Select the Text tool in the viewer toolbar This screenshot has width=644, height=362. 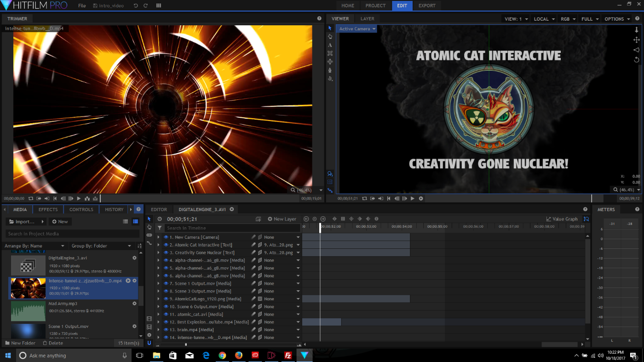329,45
